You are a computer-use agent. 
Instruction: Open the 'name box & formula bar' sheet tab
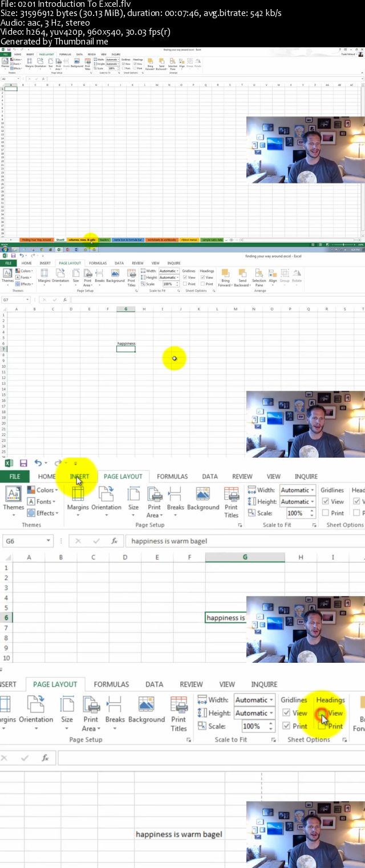point(128,240)
